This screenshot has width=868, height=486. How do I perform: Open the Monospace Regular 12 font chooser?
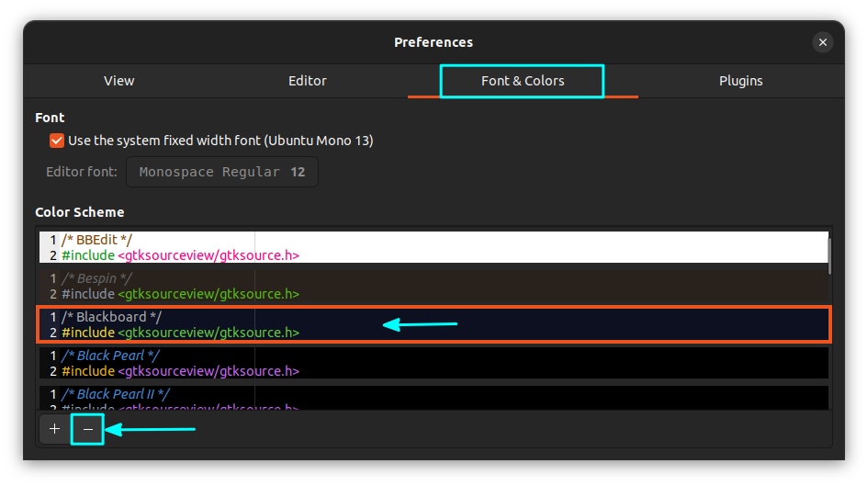(221, 172)
